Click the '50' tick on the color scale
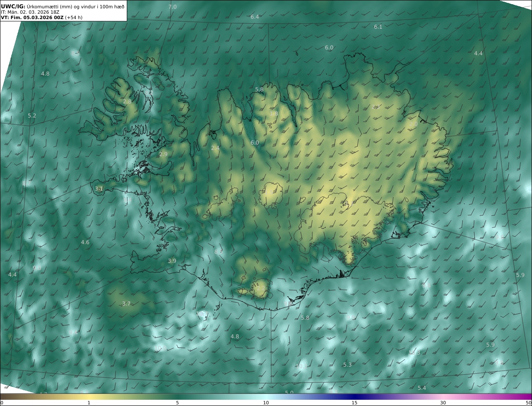The height and width of the screenshot is (406, 532). pyautogui.click(x=529, y=403)
